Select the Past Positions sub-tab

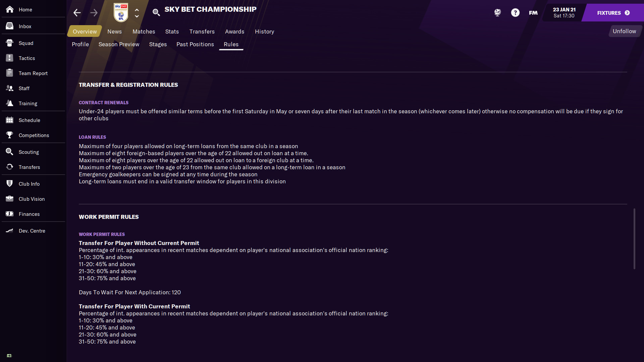195,44
